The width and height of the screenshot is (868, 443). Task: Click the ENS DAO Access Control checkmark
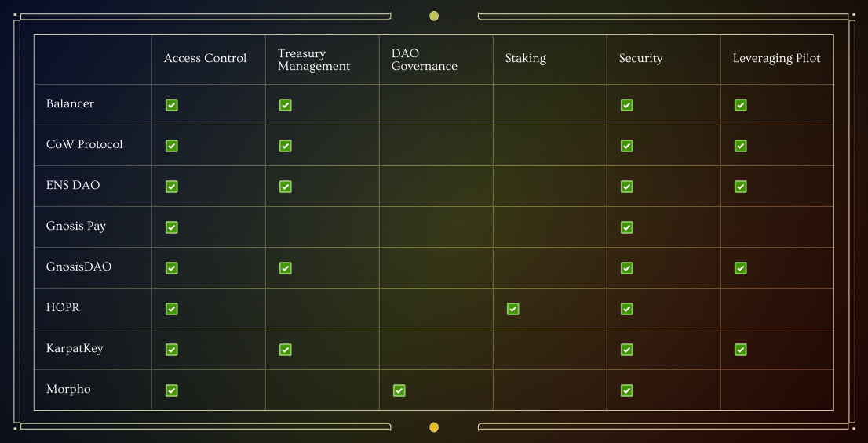click(172, 187)
